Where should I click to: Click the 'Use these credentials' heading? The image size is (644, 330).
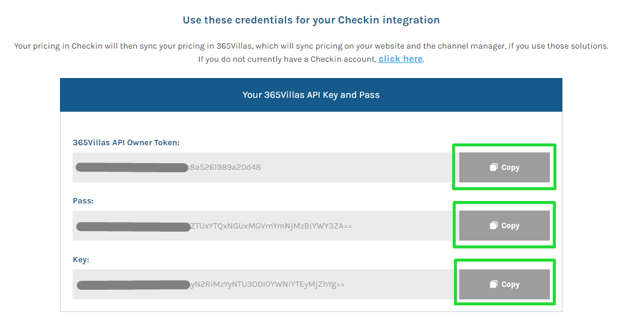pyautogui.click(x=311, y=20)
